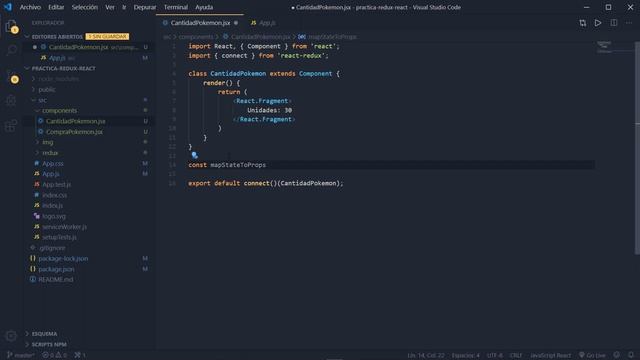Expand the redux folder
Viewport: 640px width, 360px height.
click(50, 153)
